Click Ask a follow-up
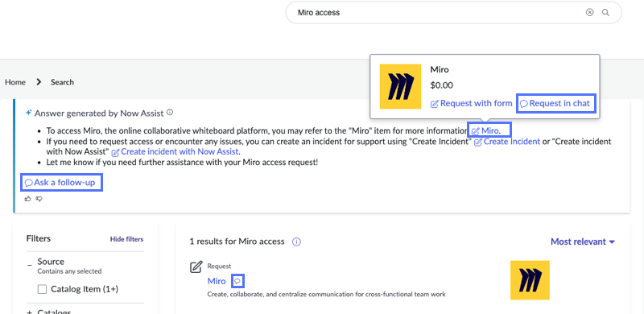This screenshot has width=644, height=314. (60, 183)
